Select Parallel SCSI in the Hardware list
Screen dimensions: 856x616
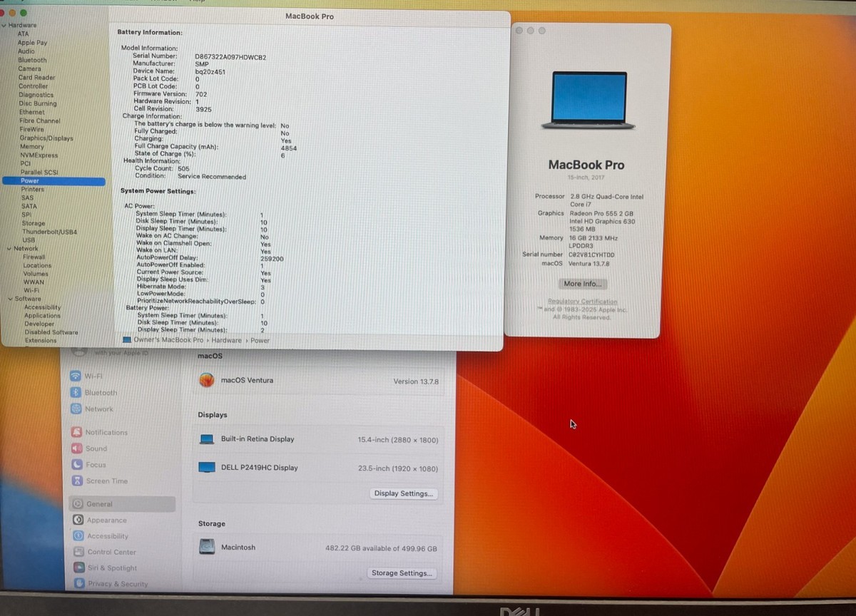tap(39, 172)
